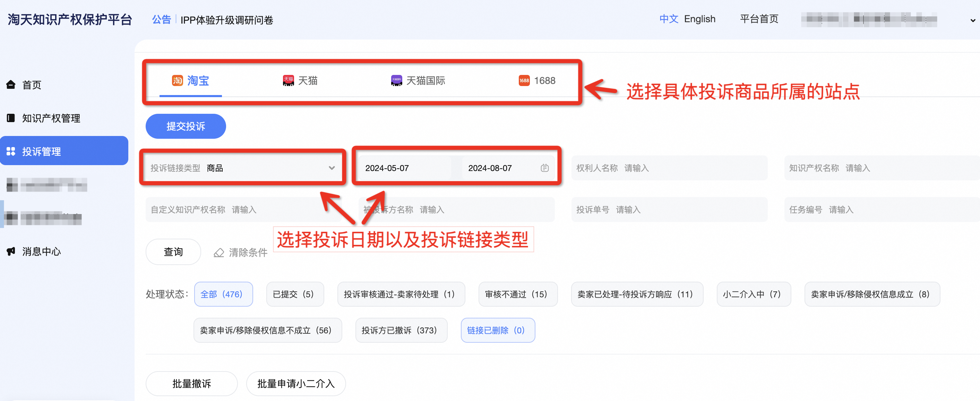Image resolution: width=980 pixels, height=401 pixels.
Task: Switch language to 中文
Action: coord(669,19)
